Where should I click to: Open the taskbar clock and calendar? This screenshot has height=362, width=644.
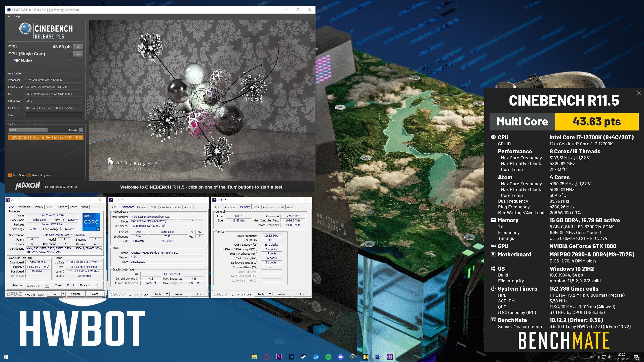coord(622,357)
